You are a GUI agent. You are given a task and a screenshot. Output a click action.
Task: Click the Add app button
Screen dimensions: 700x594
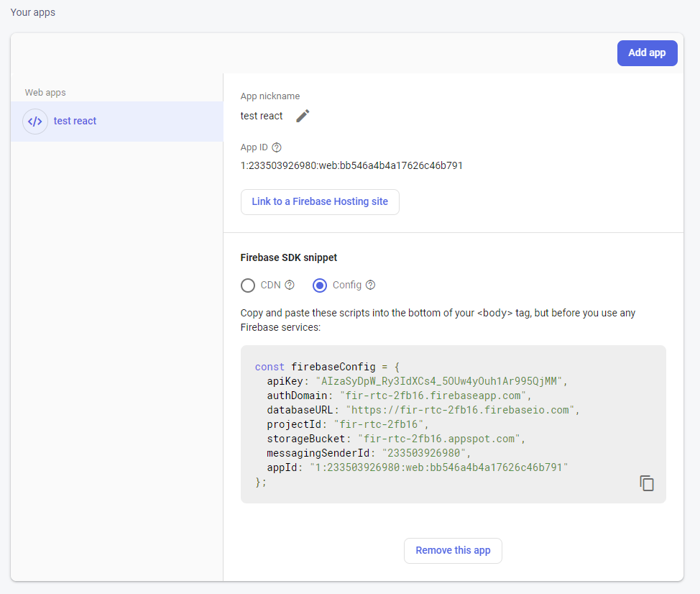coord(647,53)
